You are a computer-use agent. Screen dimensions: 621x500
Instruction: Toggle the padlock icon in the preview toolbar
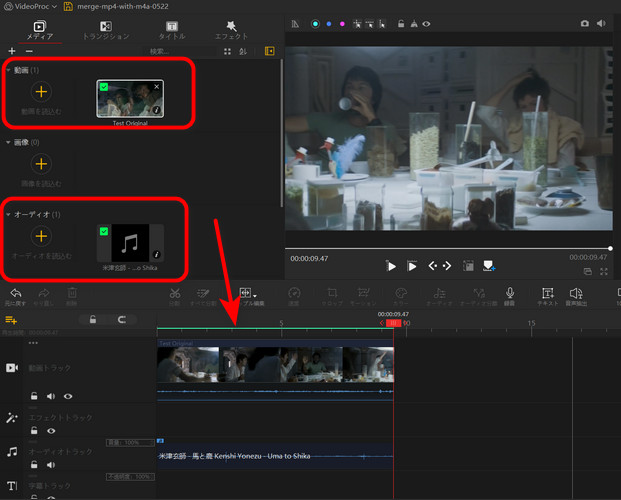(401, 24)
